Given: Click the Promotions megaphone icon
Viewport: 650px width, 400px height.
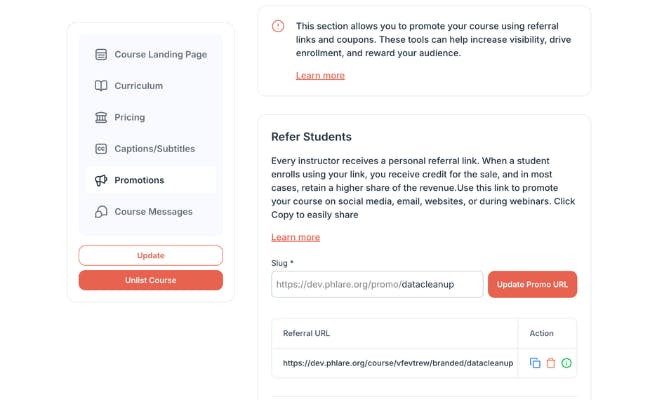Looking at the screenshot, I should tap(101, 180).
